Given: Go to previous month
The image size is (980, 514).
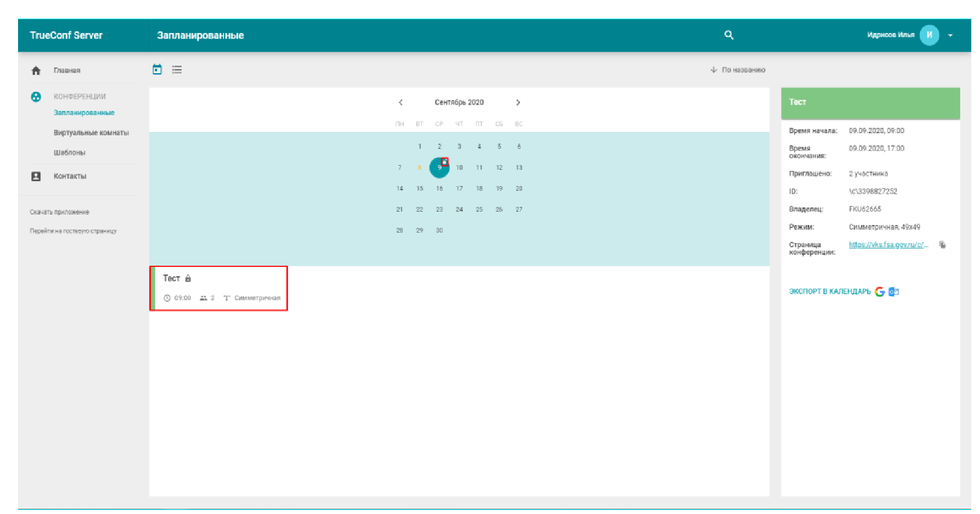Looking at the screenshot, I should click(x=400, y=102).
